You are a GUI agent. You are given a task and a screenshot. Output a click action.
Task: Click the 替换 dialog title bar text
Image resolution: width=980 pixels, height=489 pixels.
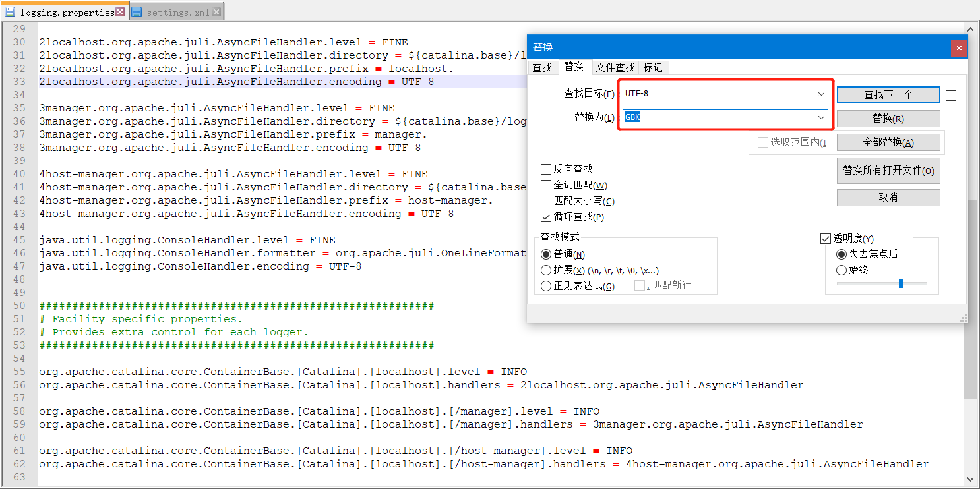click(x=543, y=47)
